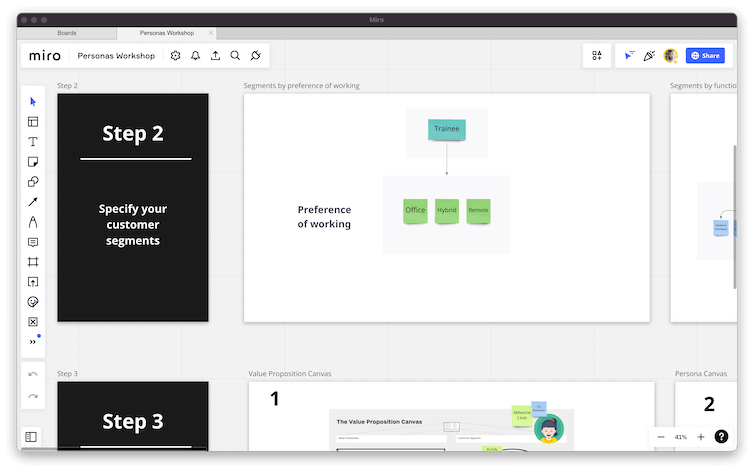This screenshot has height=472, width=754.
Task: Select the Shapes tool
Action: [33, 182]
